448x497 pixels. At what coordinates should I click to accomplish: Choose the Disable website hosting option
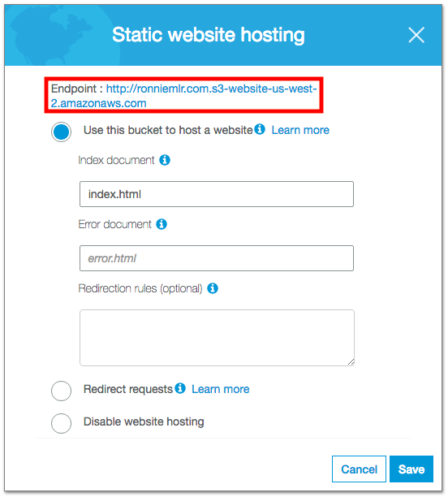(x=61, y=423)
